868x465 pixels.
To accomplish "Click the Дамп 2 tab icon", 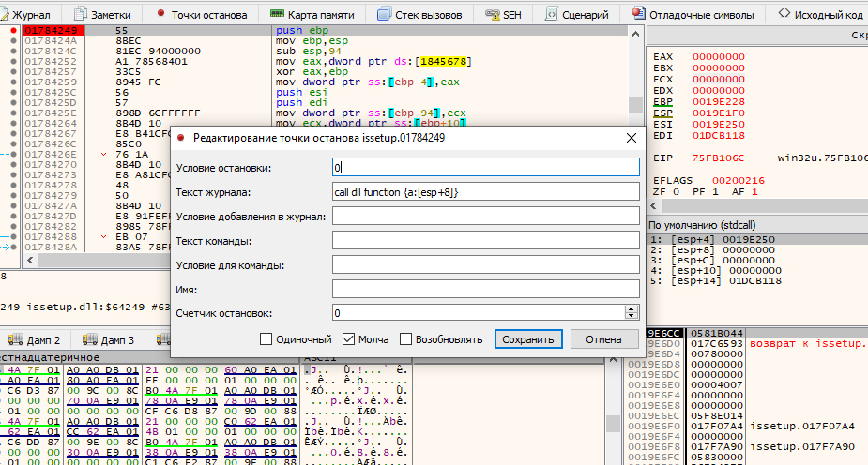I will (15, 339).
